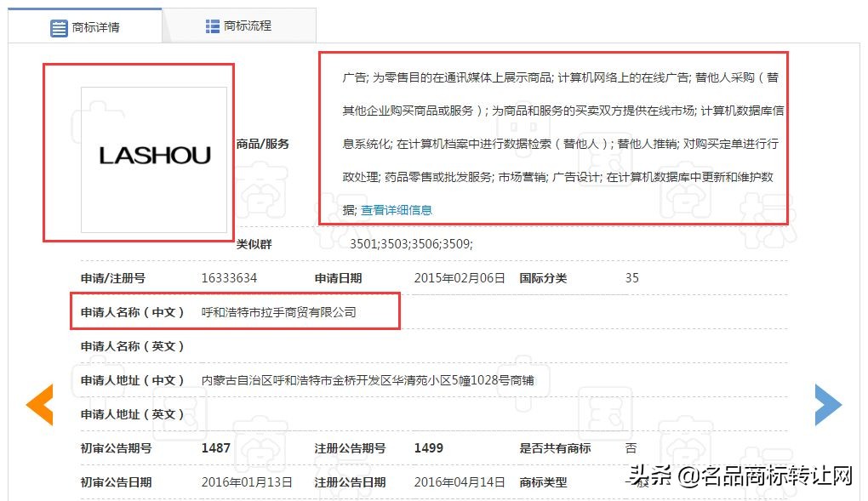The height and width of the screenshot is (501, 868).
Task: Click application date 2015年02月06日
Action: [x=460, y=277]
